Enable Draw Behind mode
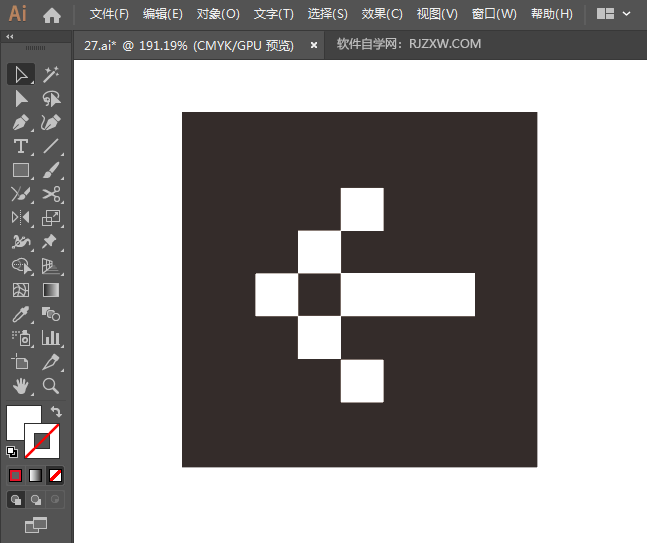The width and height of the screenshot is (647, 543). point(35,500)
